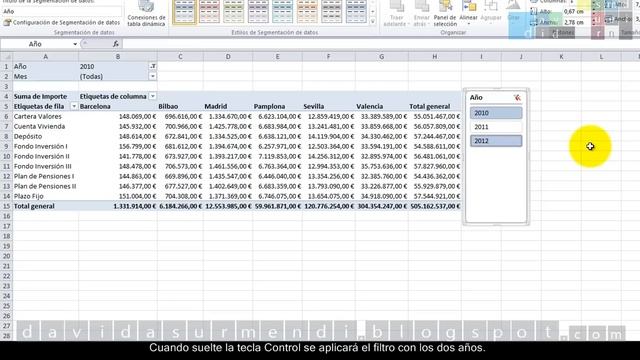The height and width of the screenshot is (360, 640).
Task: Click into the formula bar
Action: pos(380,44)
